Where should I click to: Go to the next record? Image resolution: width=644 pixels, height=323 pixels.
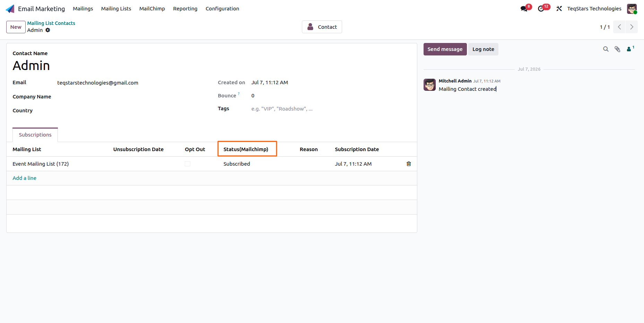[x=632, y=27]
